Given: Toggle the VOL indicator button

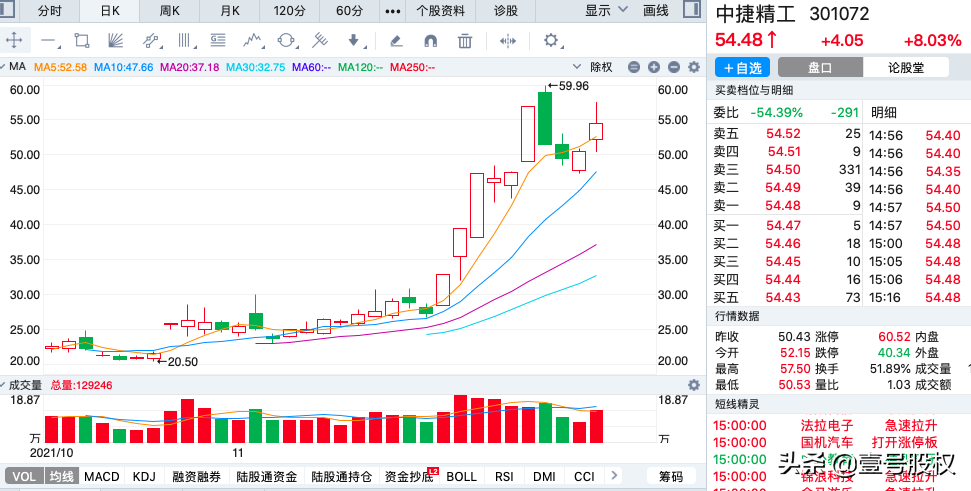Looking at the screenshot, I should click(x=24, y=476).
